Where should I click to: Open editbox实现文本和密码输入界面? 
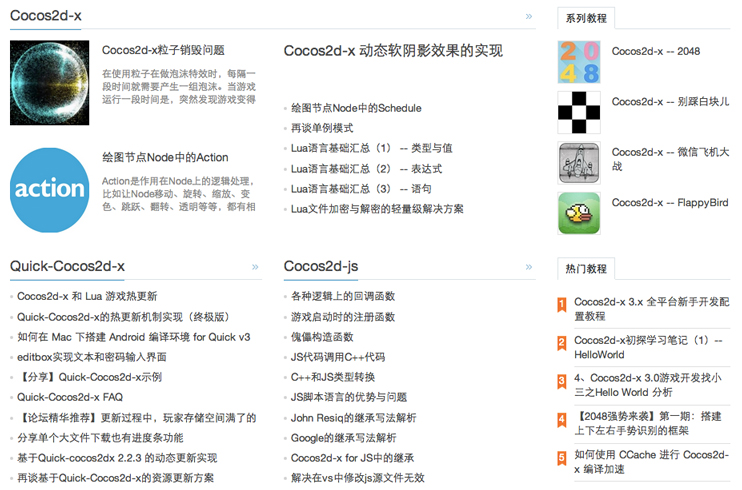click(x=92, y=357)
